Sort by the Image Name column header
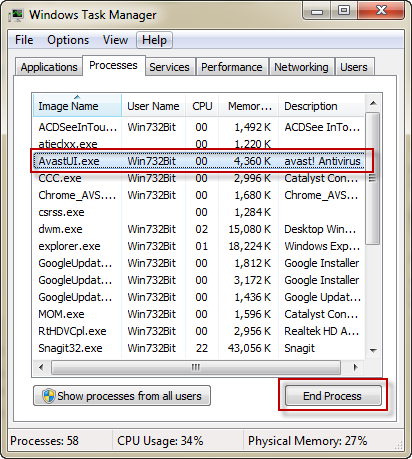Image resolution: width=412 pixels, height=459 pixels. click(x=77, y=106)
